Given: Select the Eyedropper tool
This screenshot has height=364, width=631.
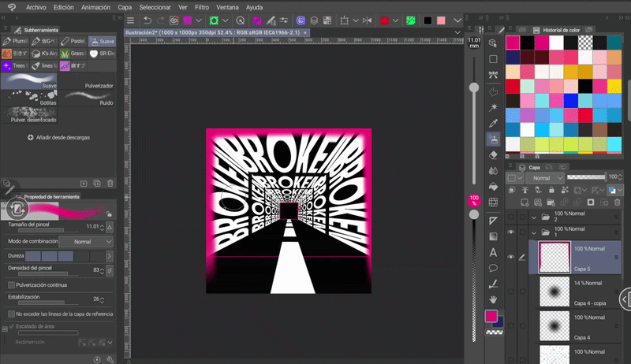Looking at the screenshot, I should (x=493, y=123).
